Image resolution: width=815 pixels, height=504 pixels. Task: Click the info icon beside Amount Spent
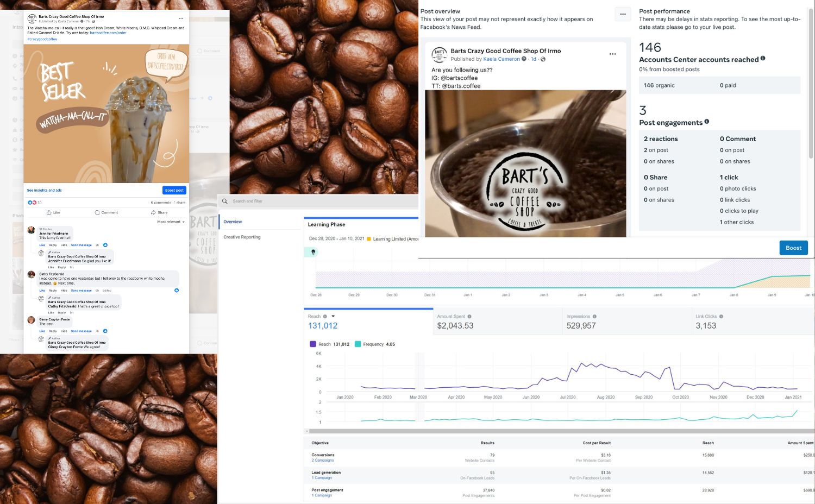click(469, 316)
